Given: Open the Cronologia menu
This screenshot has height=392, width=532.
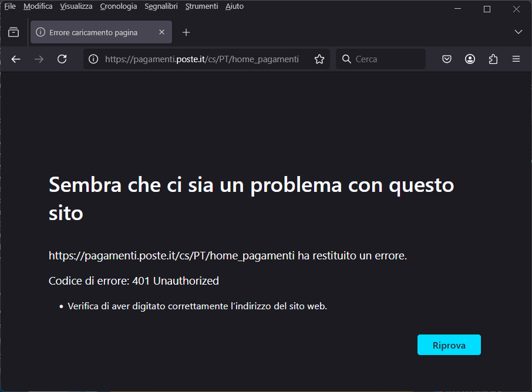Looking at the screenshot, I should (x=119, y=6).
